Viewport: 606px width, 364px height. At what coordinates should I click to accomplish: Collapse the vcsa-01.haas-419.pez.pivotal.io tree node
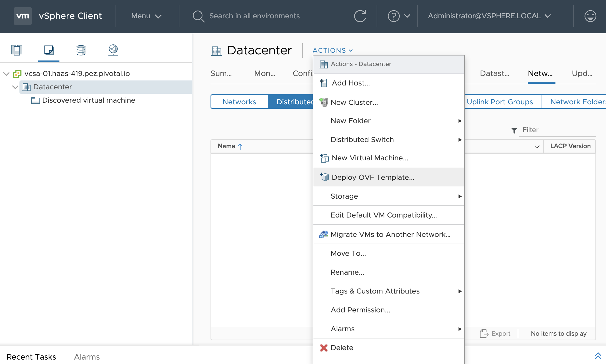tap(6, 74)
